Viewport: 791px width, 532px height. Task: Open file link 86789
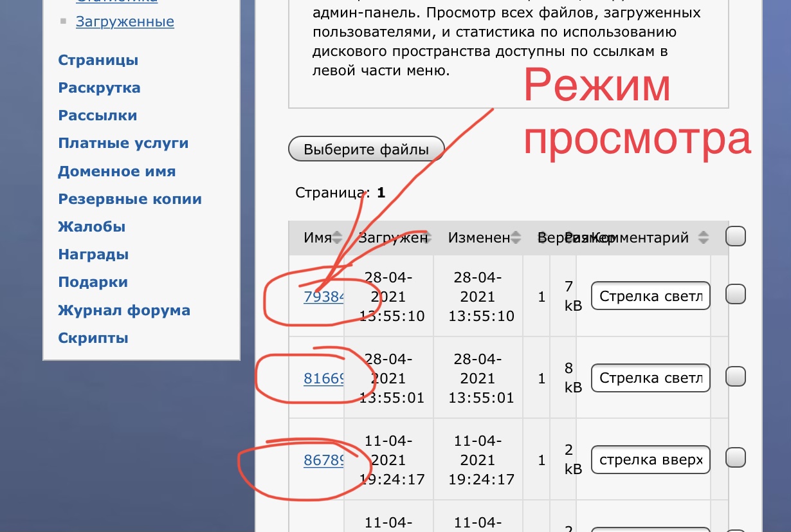(x=323, y=460)
